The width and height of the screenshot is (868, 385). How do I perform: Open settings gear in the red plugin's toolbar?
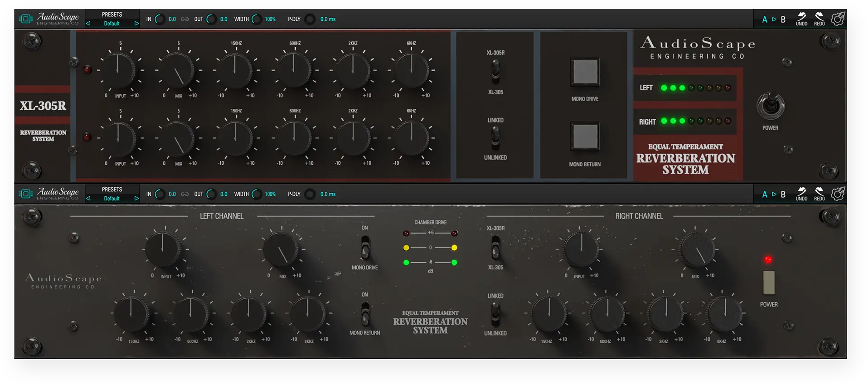pos(838,19)
